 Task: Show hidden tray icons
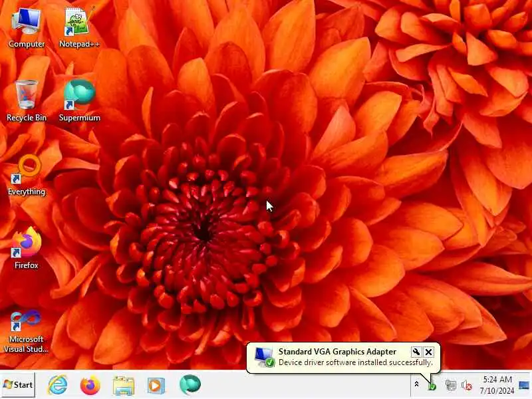(416, 384)
